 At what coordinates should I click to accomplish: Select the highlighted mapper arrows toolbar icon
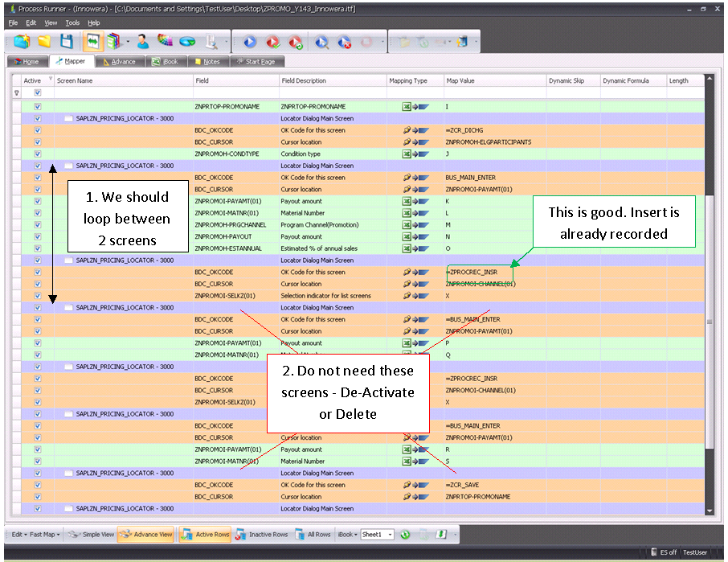coord(92,41)
